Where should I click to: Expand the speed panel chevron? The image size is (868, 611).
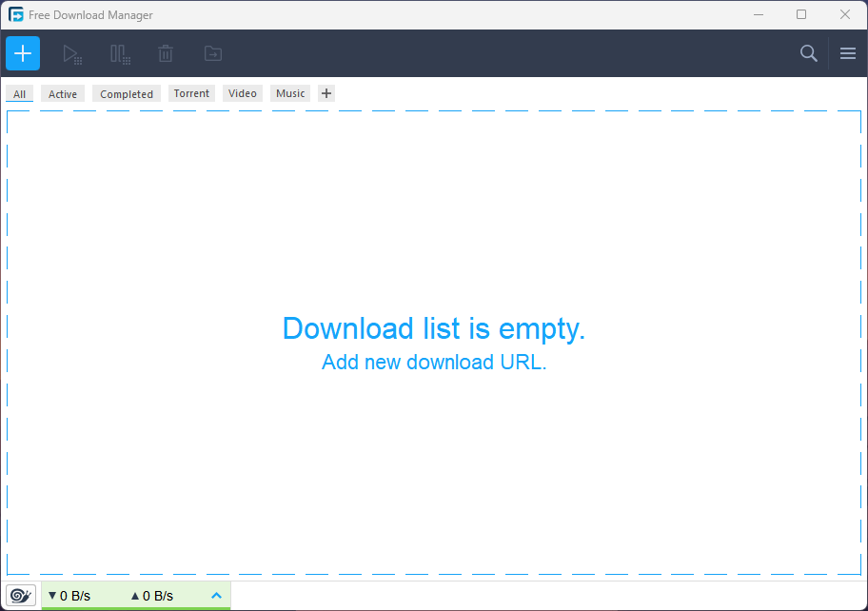tap(216, 596)
